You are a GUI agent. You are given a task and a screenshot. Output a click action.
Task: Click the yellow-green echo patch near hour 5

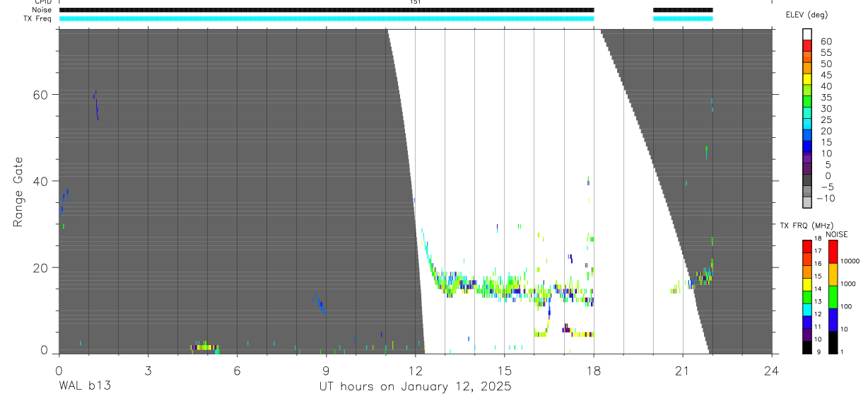point(205,347)
